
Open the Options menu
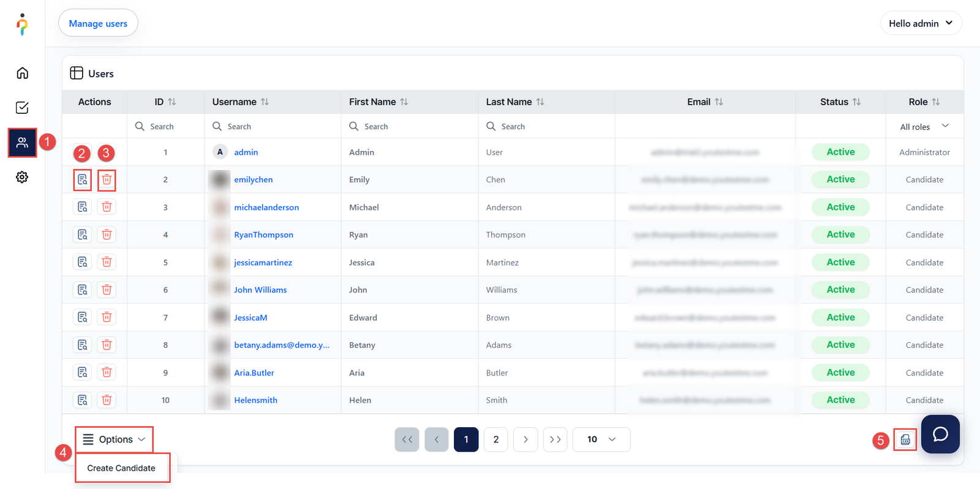tap(115, 439)
